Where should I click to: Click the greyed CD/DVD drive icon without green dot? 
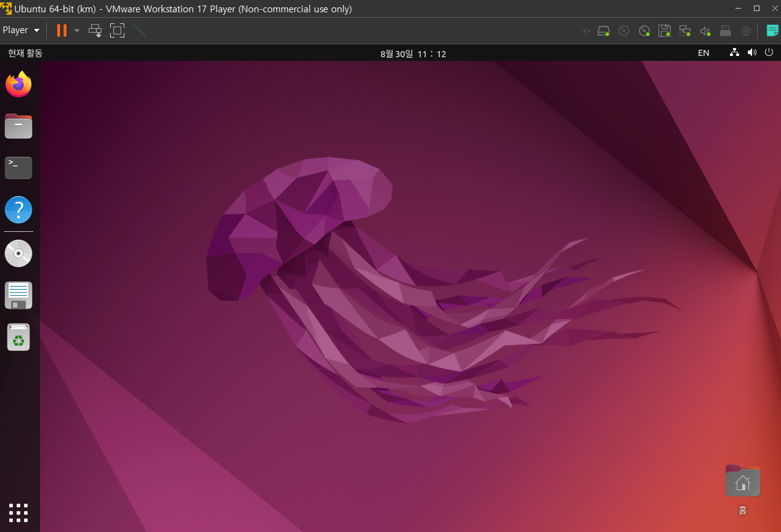624,31
